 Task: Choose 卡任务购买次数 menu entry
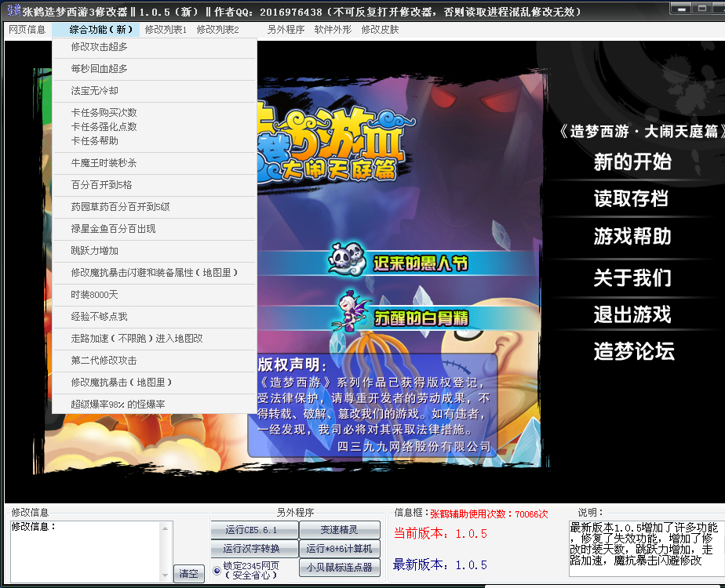155,113
